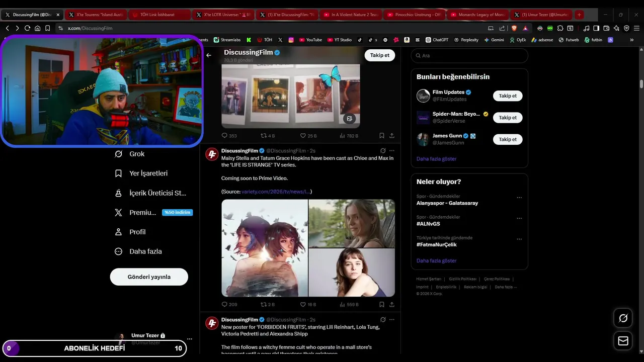Open more options on Forbidden Fruits post
Screen dimensions: 644x362
392,320
